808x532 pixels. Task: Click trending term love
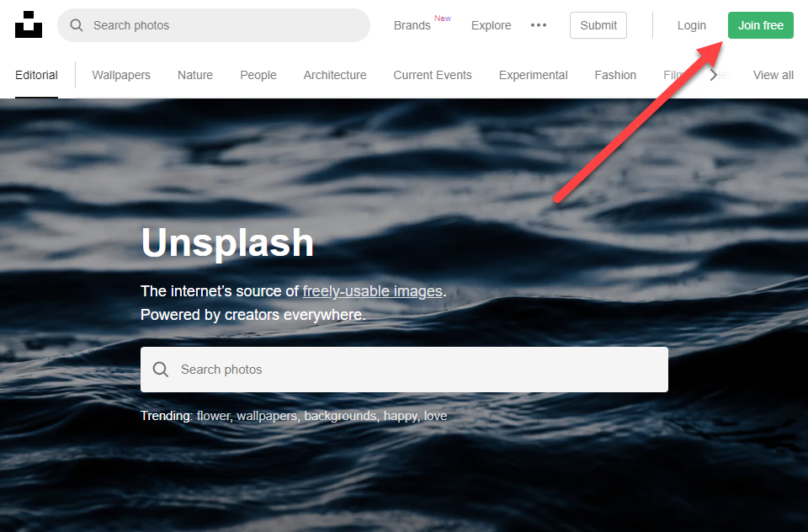(x=435, y=416)
